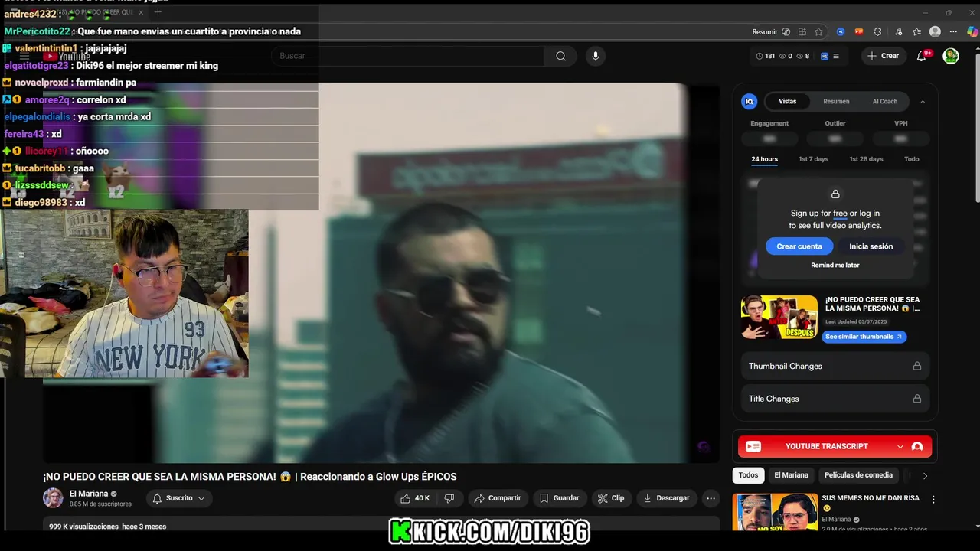Click the YouTube Buscar search field
The height and width of the screenshot is (551, 980).
[x=407, y=56]
